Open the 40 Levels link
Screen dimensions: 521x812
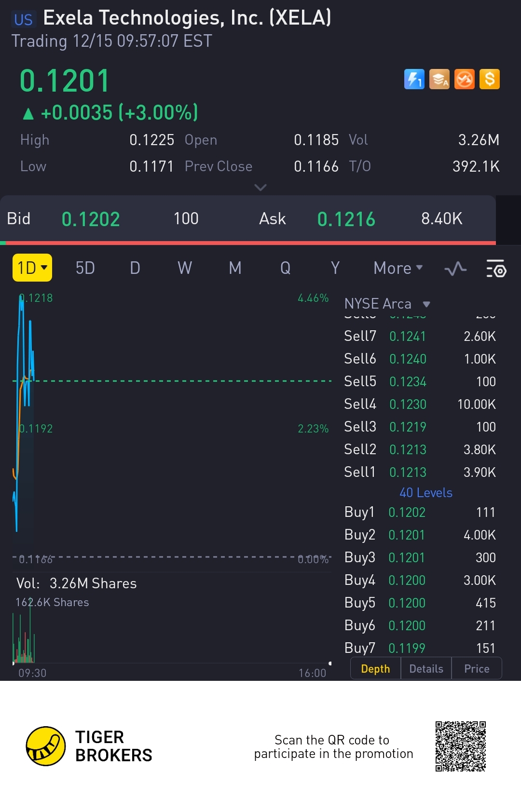426,493
